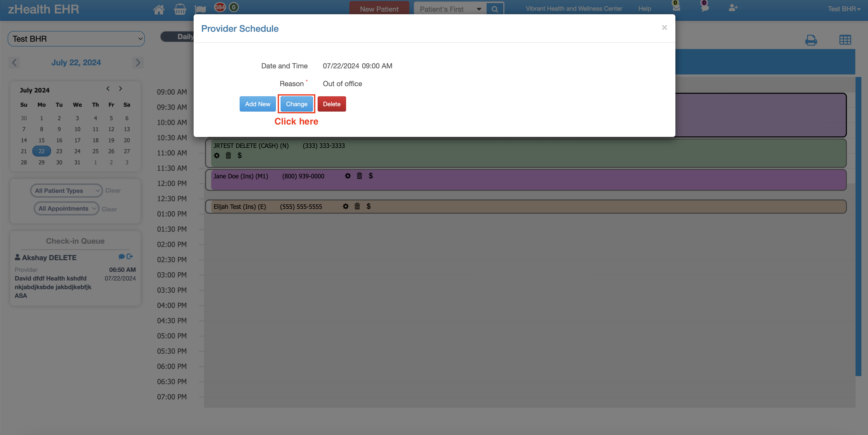Message Akshay DELETE via chat bubble icon

pyautogui.click(x=122, y=257)
